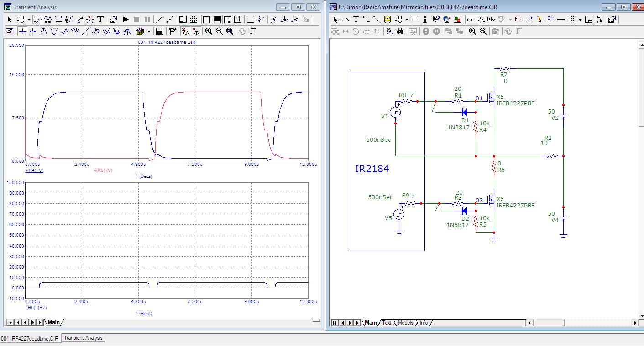Image resolution: width=644 pixels, height=346 pixels.
Task: Click the Stop square button in analysis toolbar
Action: click(x=136, y=20)
